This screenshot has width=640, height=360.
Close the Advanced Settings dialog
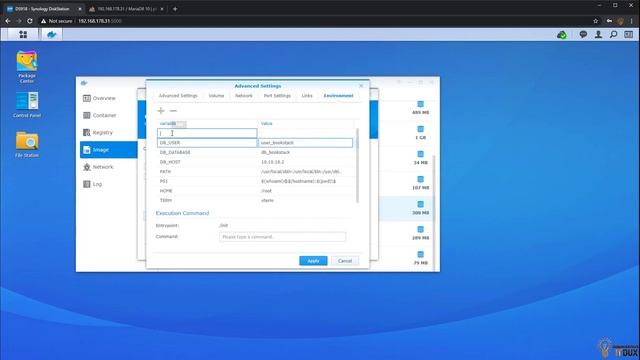tap(361, 86)
